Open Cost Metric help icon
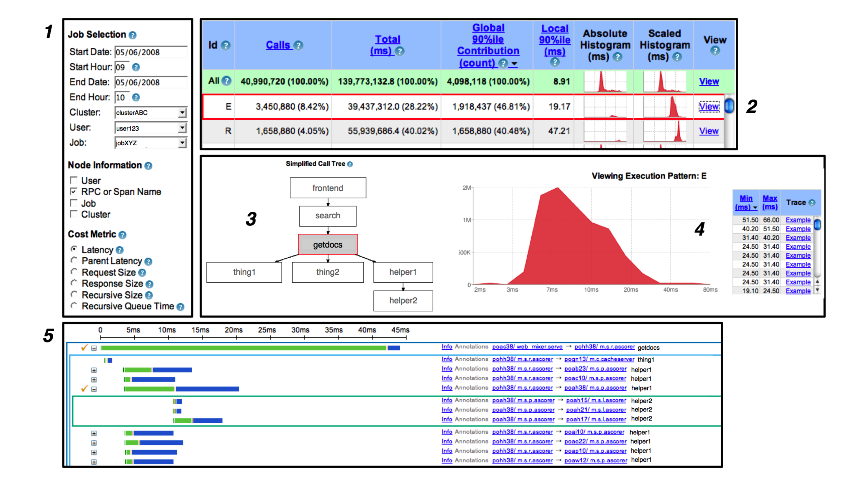868x486 pixels. (x=123, y=235)
